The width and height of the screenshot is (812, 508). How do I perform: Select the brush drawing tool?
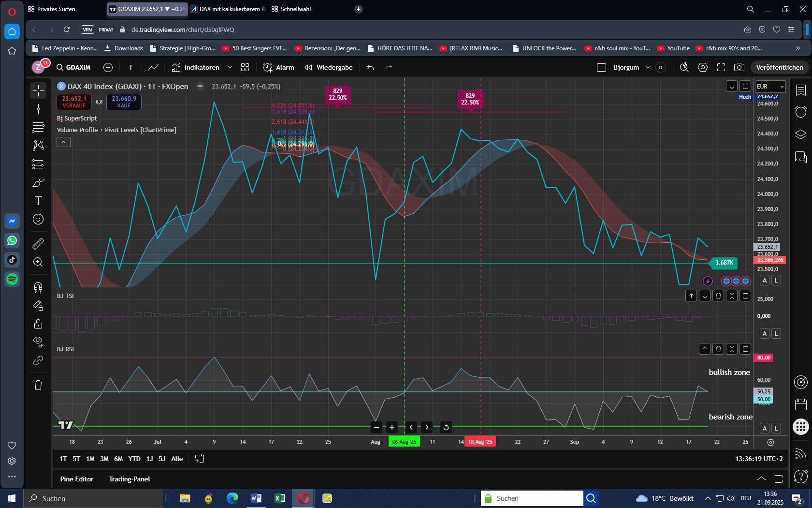38,183
